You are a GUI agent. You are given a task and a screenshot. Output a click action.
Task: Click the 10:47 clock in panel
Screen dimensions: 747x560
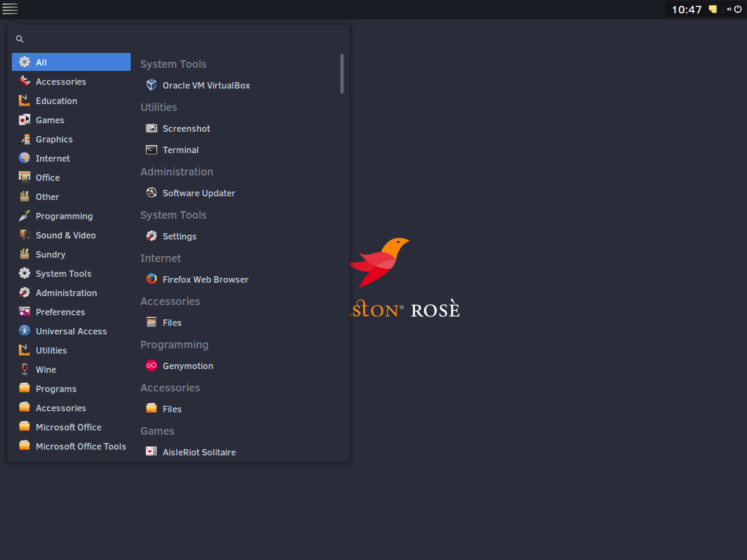tap(687, 9)
